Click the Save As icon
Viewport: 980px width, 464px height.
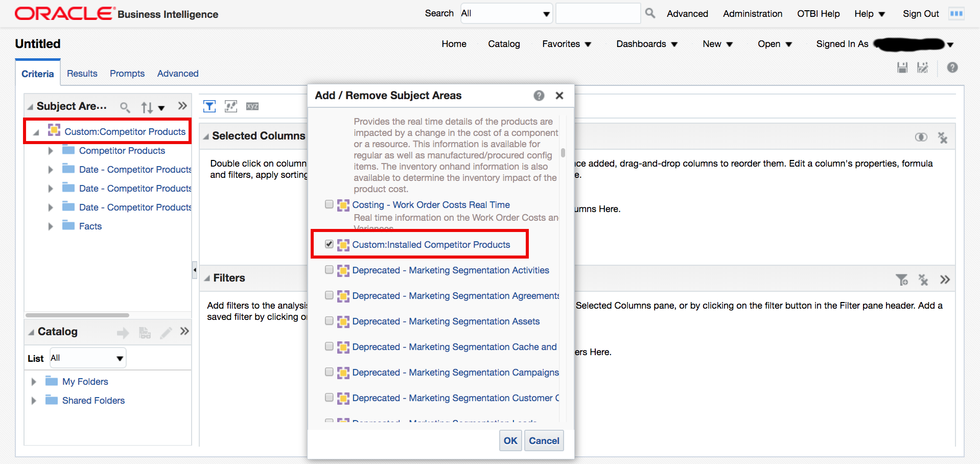point(922,67)
